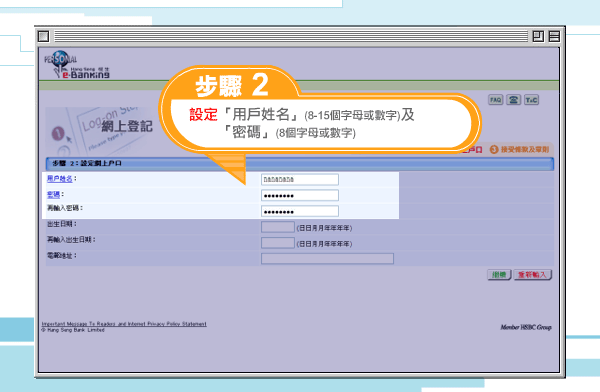This screenshot has height=392, width=600.
Task: Click the 用戶姓名 username input field
Action: click(300, 179)
